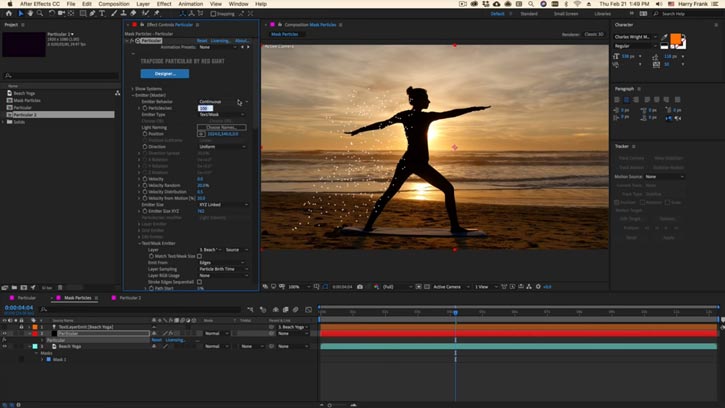725x408 pixels.
Task: Open Spotlight search in macOS menu bar
Action: 531,4
